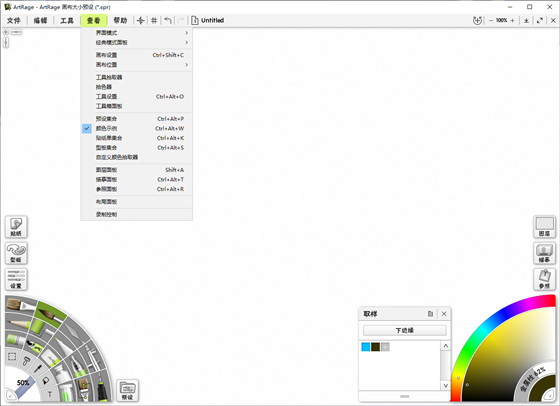This screenshot has height=406, width=560.
Task: Toggle 贴纸集集合 with shortcut Ctrl+Alt+K
Action: click(137, 138)
